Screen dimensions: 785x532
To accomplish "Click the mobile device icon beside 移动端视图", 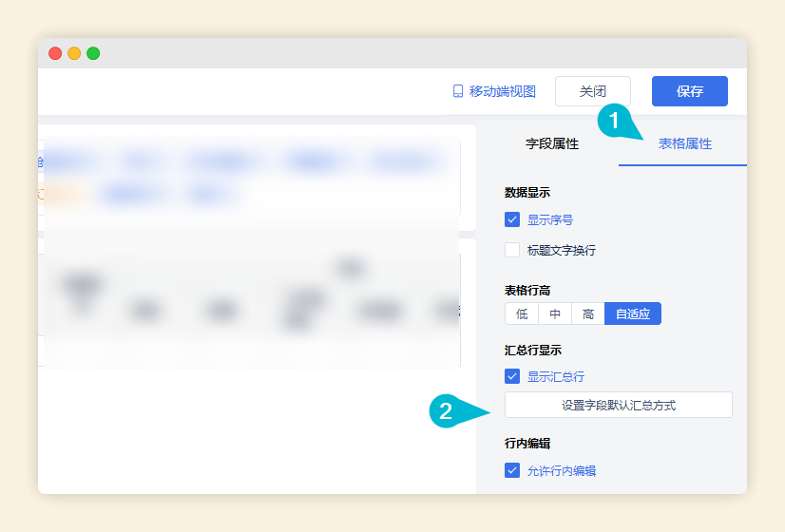I will pos(458,91).
